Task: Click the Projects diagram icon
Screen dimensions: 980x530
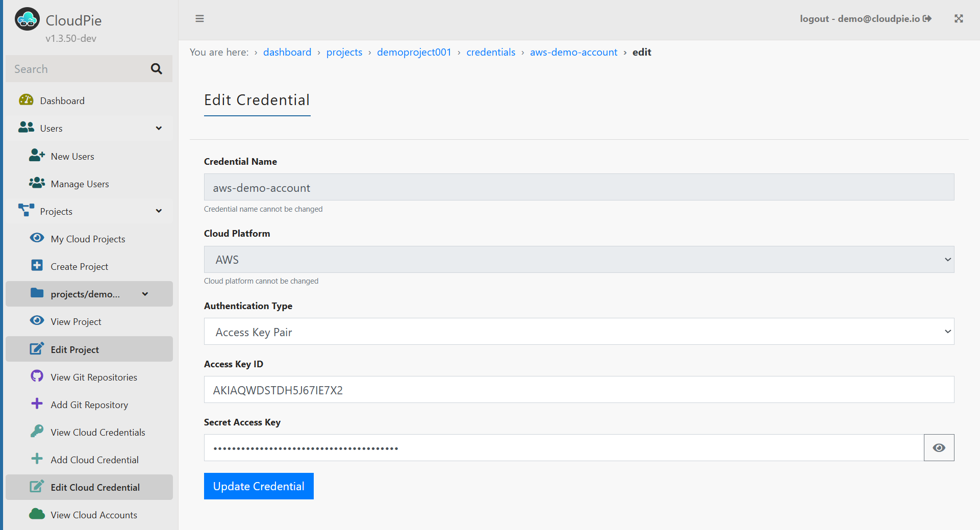Action: coord(26,210)
